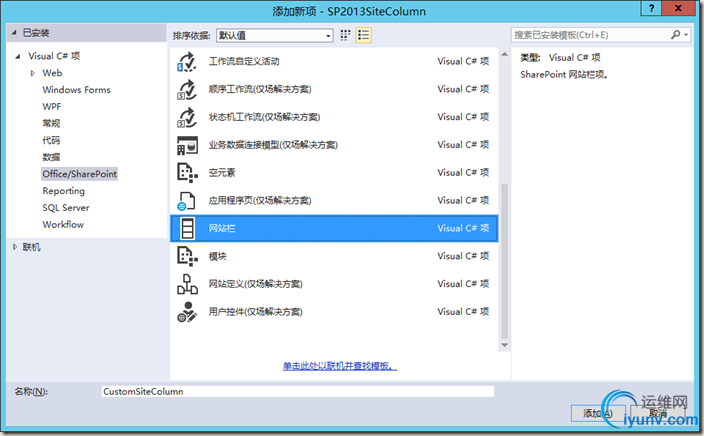Select 常规 category
This screenshot has width=704, height=436.
click(51, 123)
